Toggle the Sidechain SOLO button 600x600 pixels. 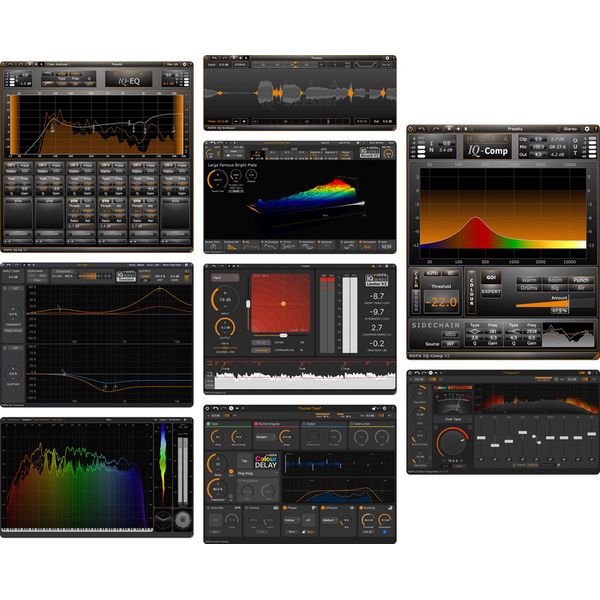point(450,334)
